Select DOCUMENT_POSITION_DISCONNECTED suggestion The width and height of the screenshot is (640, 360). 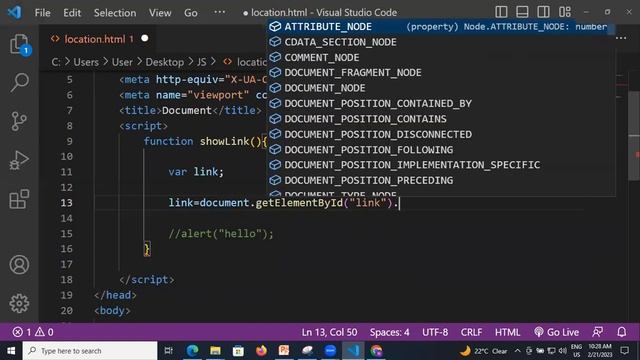441,134
